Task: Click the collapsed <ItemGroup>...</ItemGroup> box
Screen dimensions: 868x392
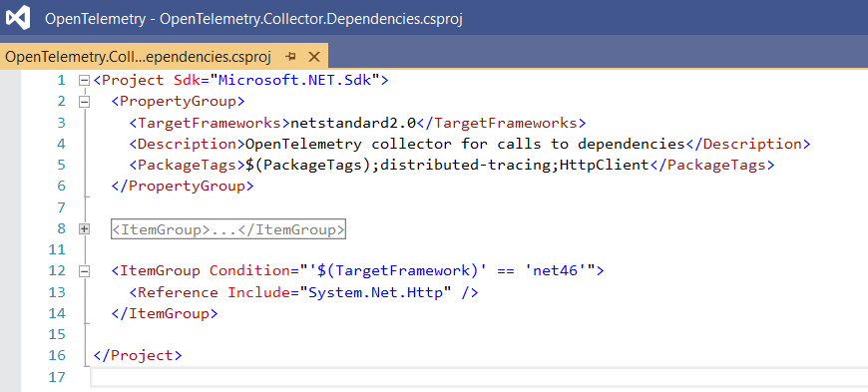Action: click(x=228, y=229)
